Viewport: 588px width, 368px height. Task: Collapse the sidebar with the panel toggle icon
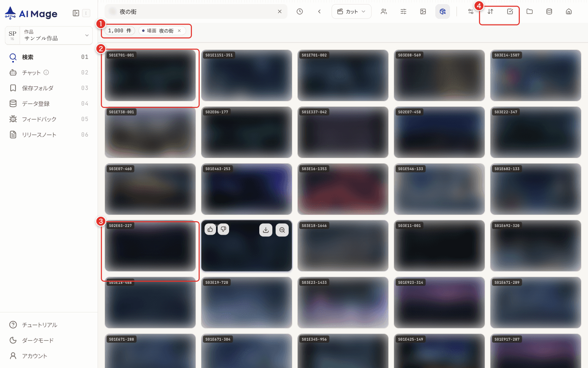coord(76,13)
